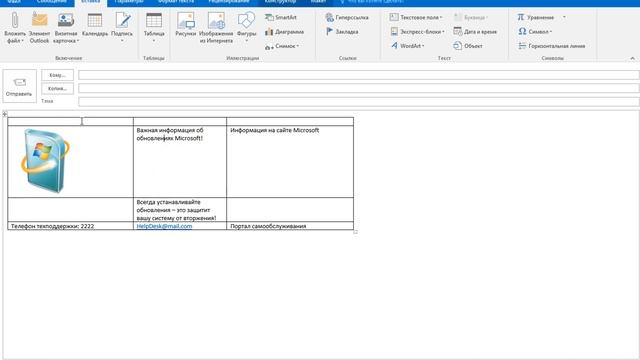Click the text "Телефон техподдержки: 2222"
The width and height of the screenshot is (640, 360).
[x=52, y=226]
